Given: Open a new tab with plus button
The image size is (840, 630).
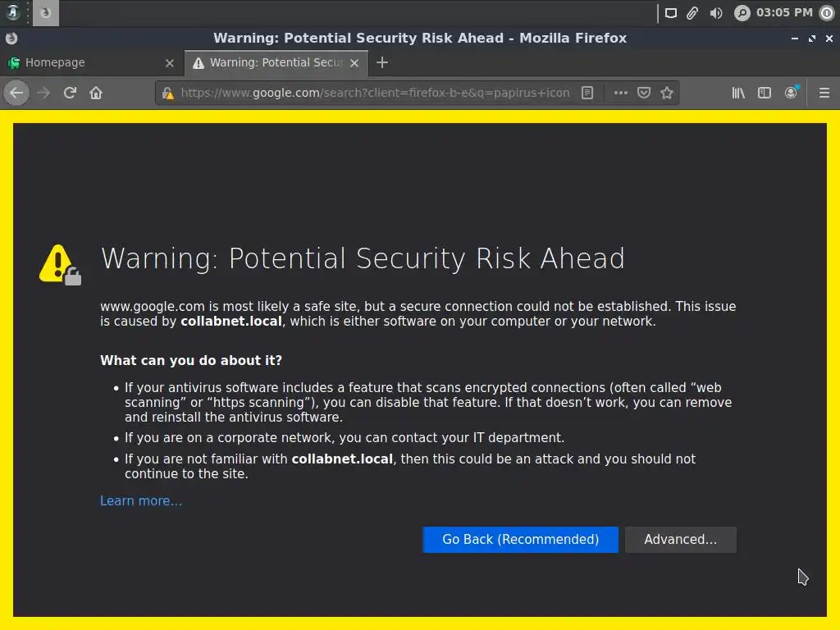Looking at the screenshot, I should click(381, 62).
